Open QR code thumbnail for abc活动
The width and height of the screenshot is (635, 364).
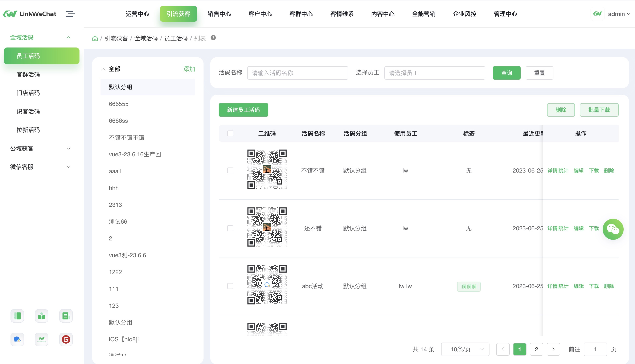(x=267, y=285)
